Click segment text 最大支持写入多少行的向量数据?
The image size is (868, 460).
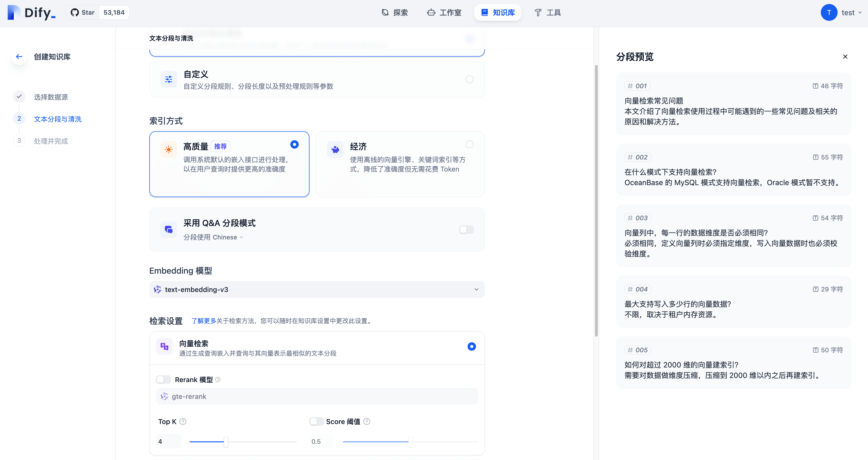click(x=678, y=304)
